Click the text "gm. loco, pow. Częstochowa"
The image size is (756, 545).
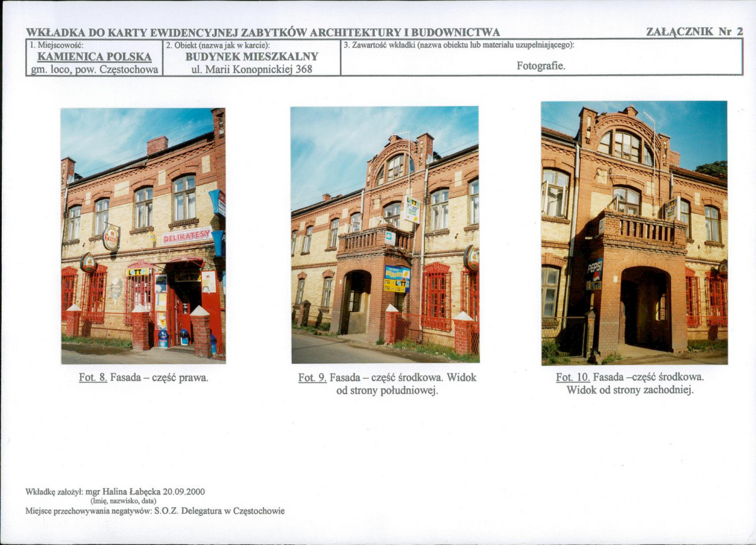click(x=95, y=69)
